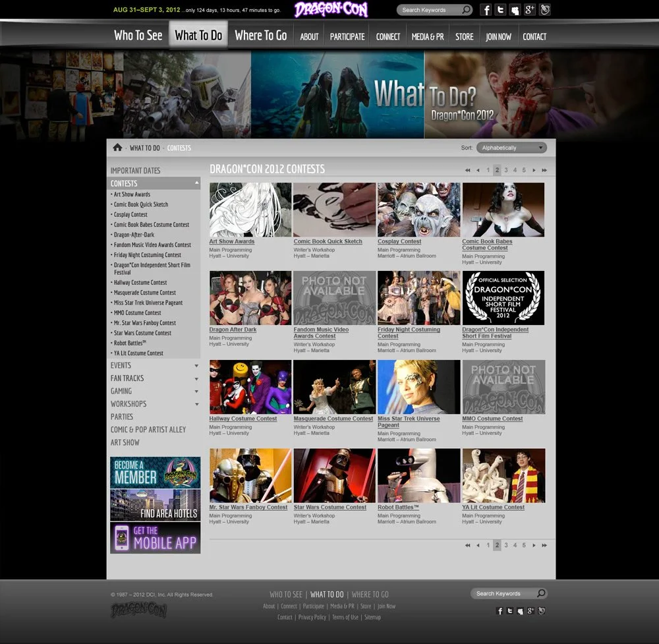Click the magnifier icon in top search

[466, 10]
